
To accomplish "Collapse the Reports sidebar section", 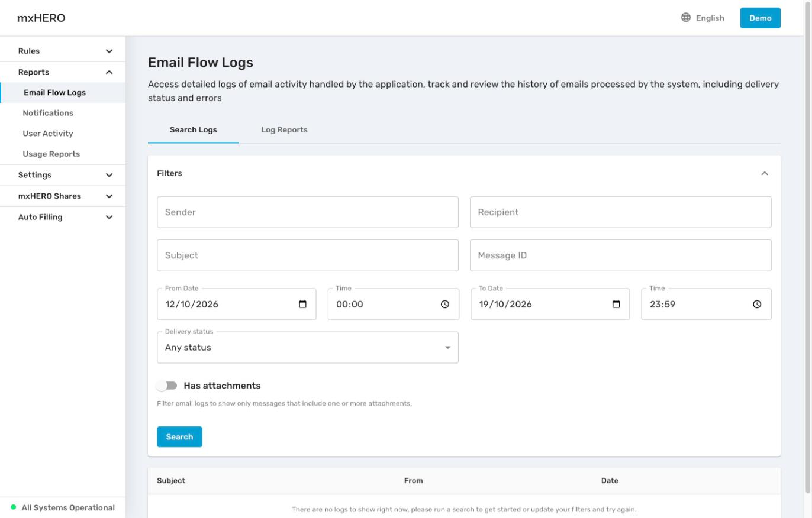I will pyautogui.click(x=63, y=72).
